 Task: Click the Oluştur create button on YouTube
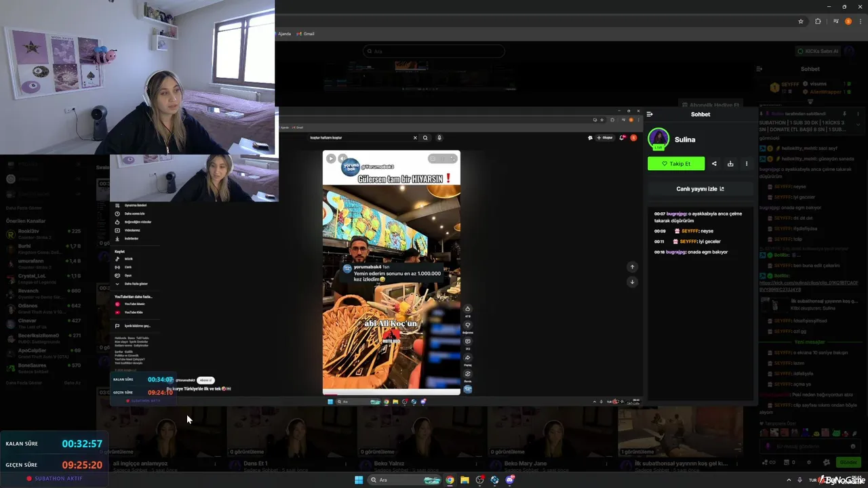coord(604,138)
